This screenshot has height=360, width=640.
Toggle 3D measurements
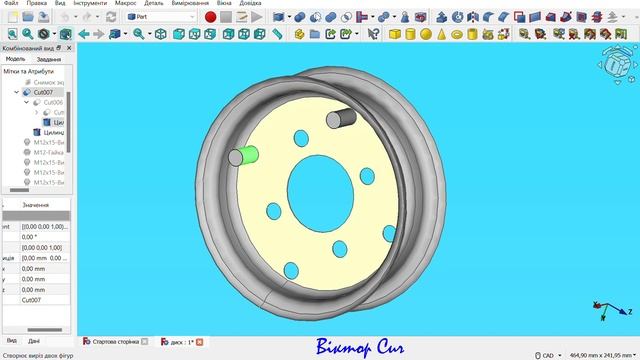(605, 34)
